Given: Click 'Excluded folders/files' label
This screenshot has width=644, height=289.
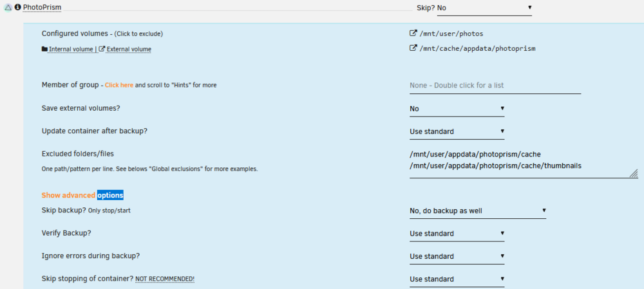Looking at the screenshot, I should 78,154.
